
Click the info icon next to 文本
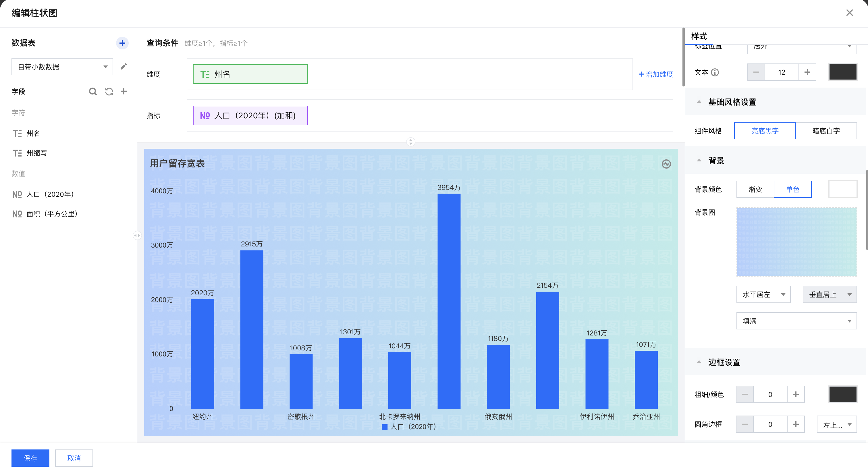715,72
